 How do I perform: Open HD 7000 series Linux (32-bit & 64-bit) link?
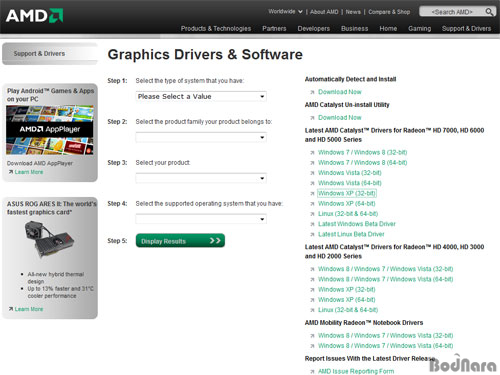[348, 214]
